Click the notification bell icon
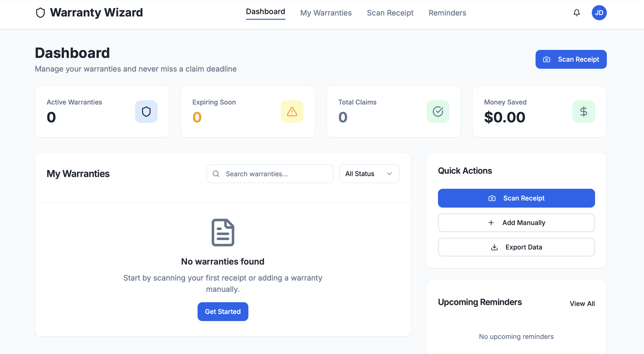The height and width of the screenshot is (354, 644). tap(576, 13)
